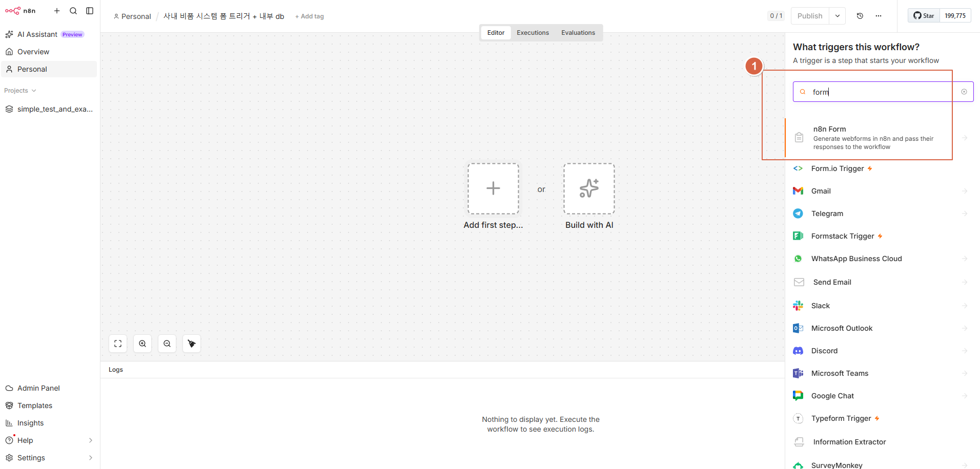Click the GitHub Star button

tap(924, 16)
